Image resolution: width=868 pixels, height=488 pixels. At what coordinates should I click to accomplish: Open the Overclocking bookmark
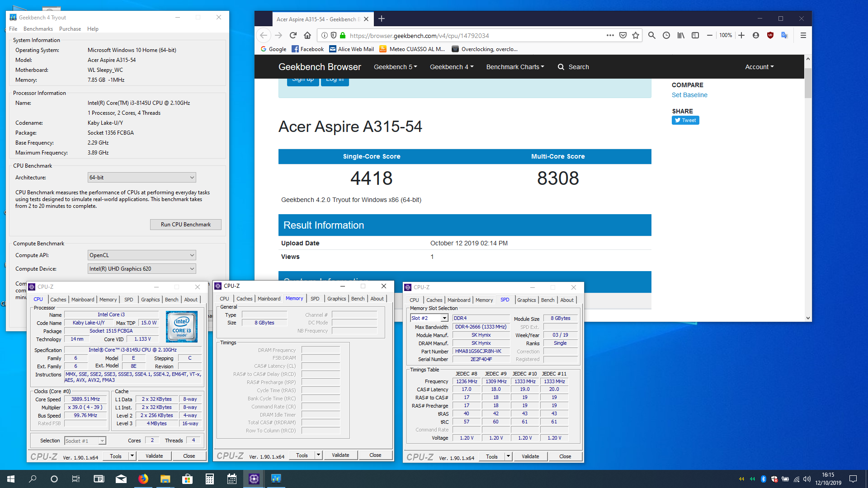[x=485, y=49]
